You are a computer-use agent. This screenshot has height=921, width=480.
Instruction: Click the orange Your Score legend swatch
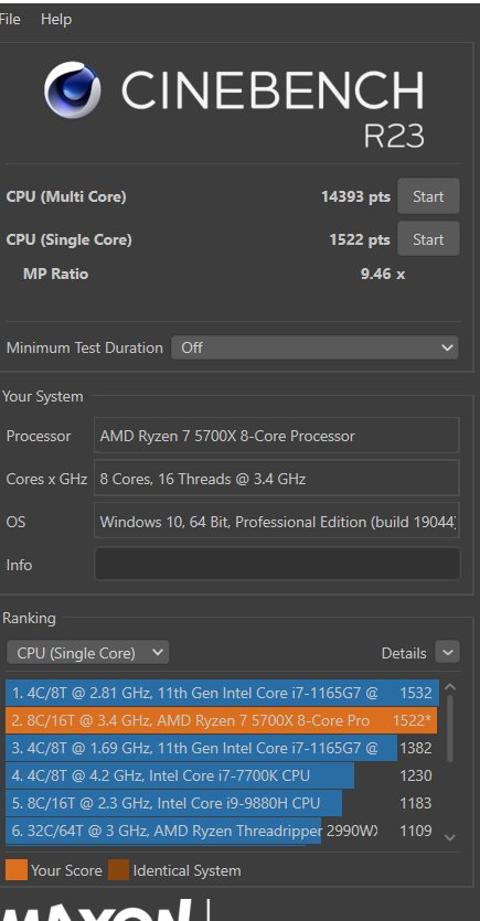[x=16, y=870]
